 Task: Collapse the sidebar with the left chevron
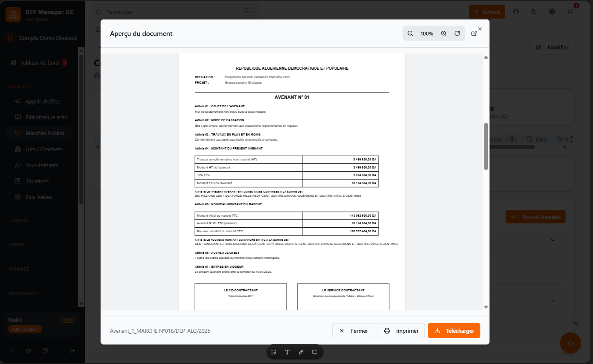(12, 350)
